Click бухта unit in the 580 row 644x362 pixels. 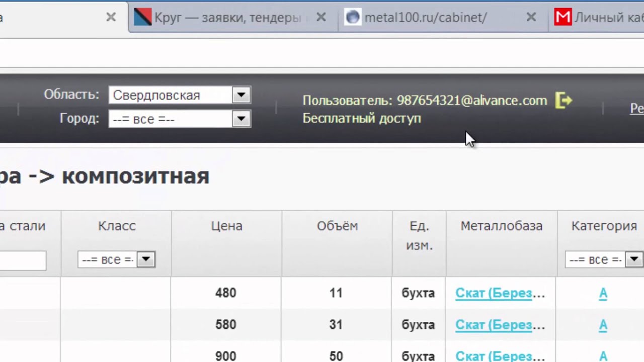418,325
